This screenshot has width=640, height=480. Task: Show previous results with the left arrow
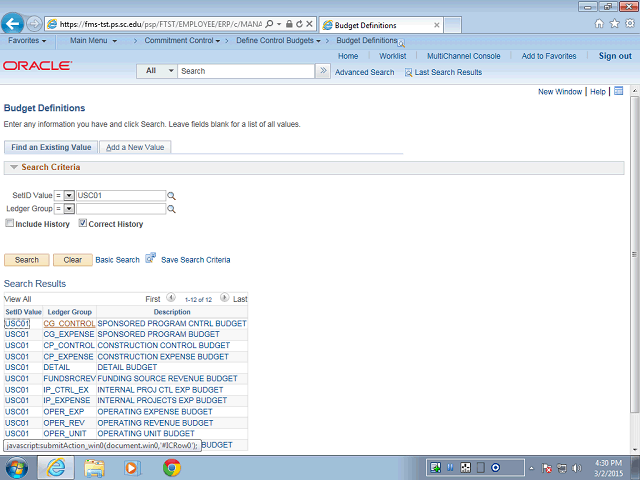(x=171, y=298)
